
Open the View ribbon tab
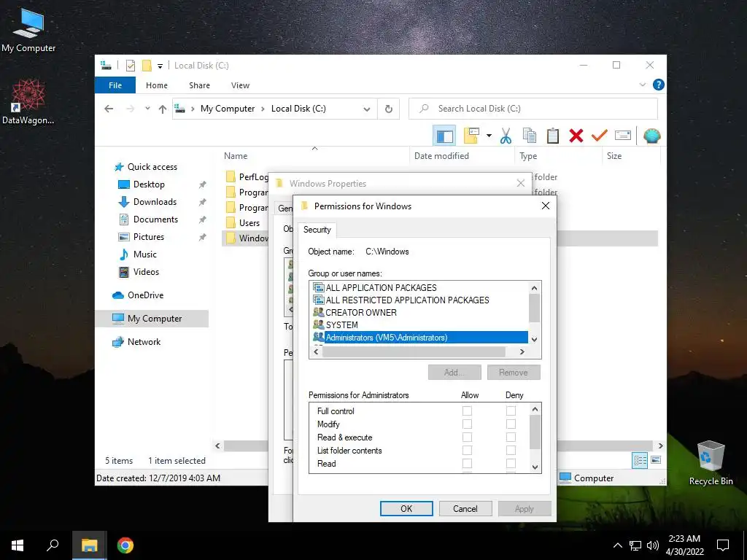(240, 85)
